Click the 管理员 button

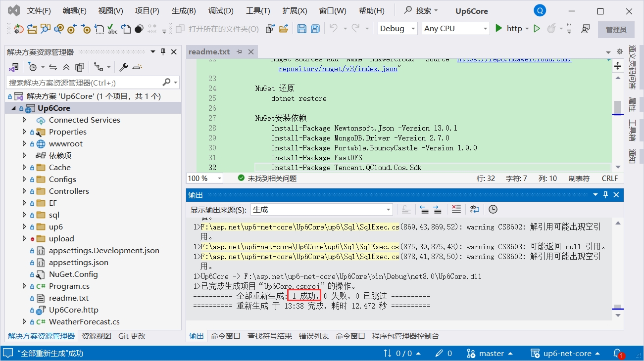coord(616,29)
